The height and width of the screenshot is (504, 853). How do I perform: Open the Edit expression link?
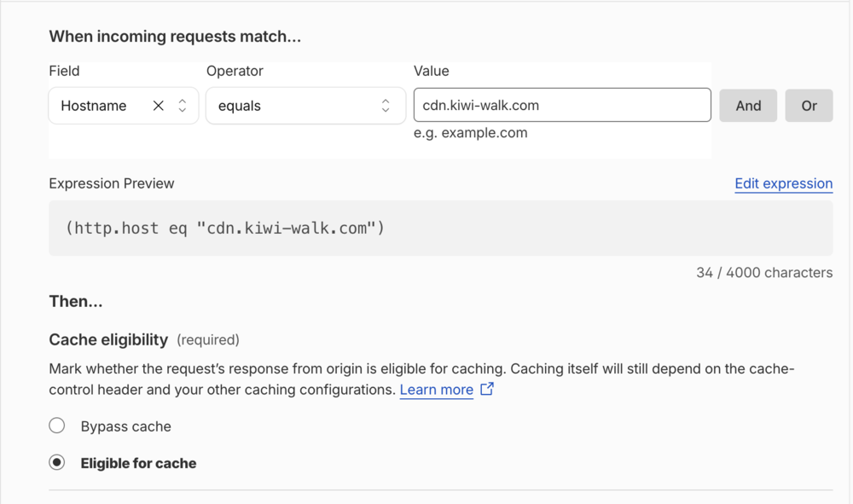tap(783, 183)
